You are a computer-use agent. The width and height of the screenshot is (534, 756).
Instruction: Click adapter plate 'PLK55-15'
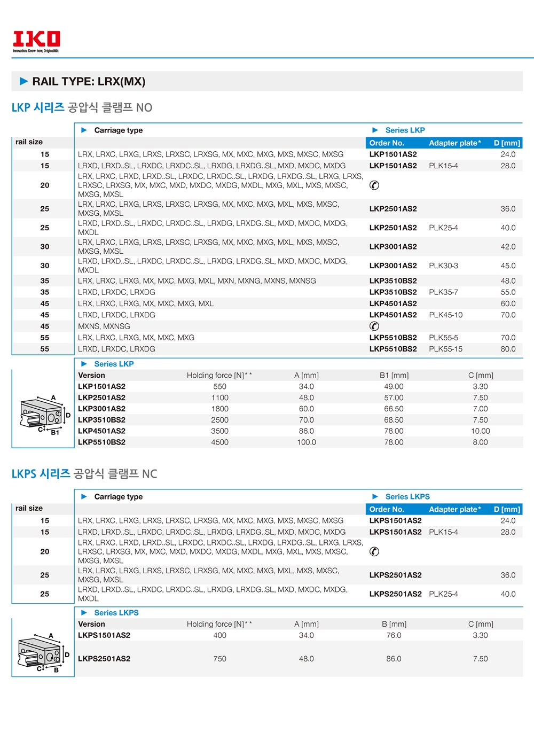446,349
